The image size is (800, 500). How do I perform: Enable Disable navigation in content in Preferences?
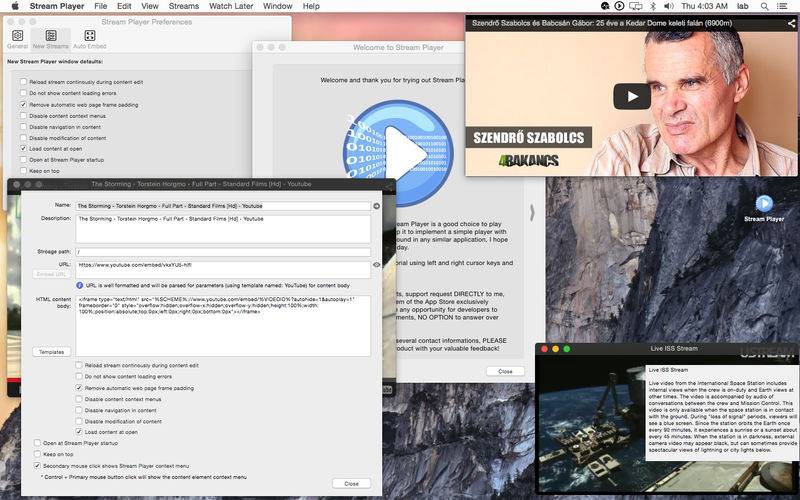[23, 127]
